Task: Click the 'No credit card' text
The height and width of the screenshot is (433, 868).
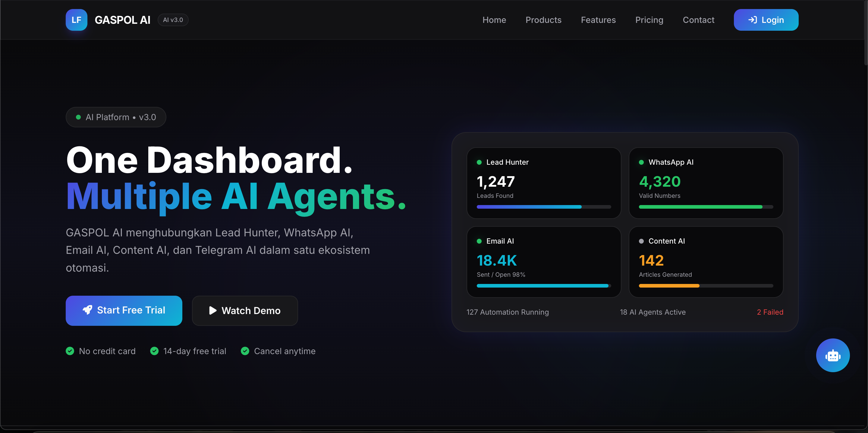Action: coord(107,351)
